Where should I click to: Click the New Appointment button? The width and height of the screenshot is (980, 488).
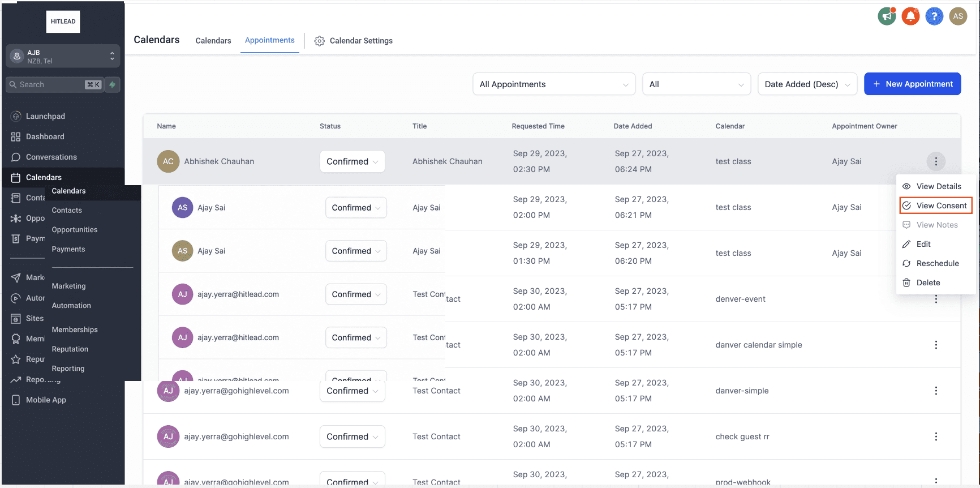[x=912, y=84]
